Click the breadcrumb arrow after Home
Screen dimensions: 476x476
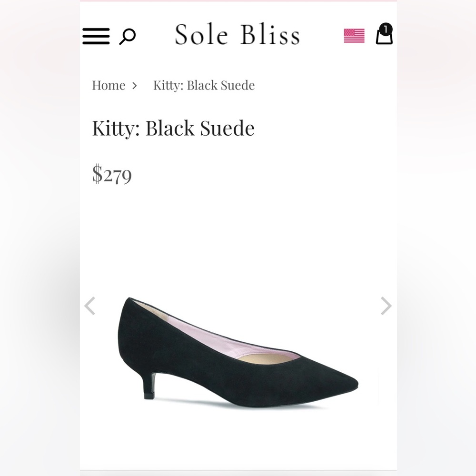[134, 85]
